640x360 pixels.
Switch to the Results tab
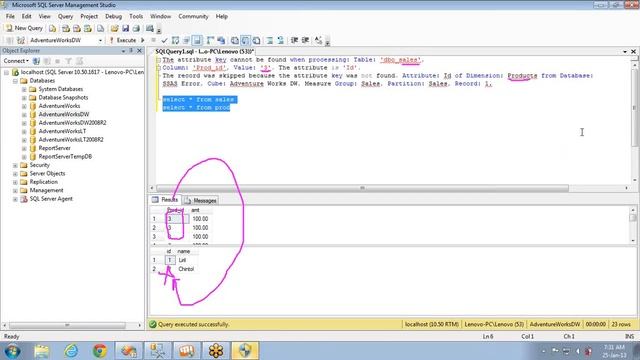165,200
